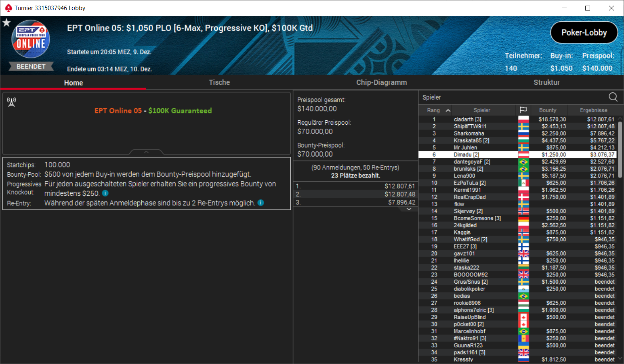
Task: Switch to the Home tab
Action: pos(73,82)
